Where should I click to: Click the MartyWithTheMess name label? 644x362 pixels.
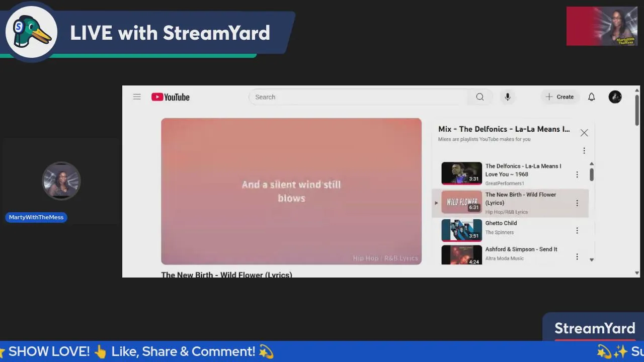coord(36,217)
